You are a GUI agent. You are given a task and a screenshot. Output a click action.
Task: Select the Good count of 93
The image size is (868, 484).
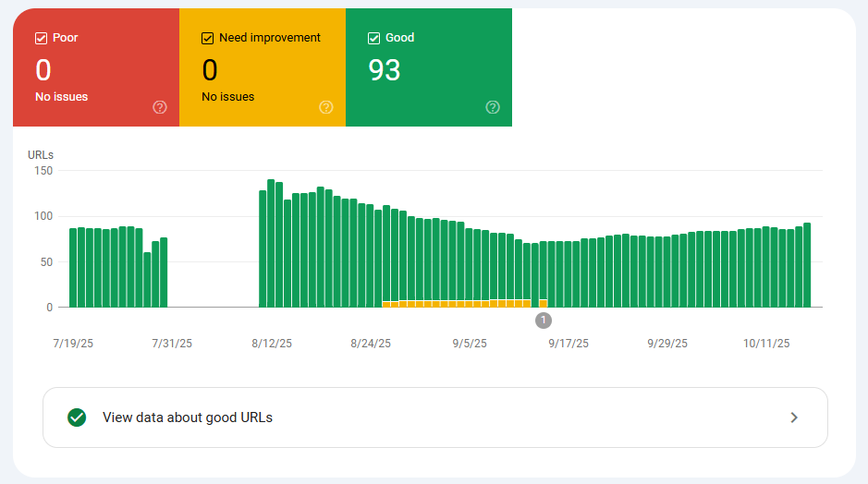385,70
